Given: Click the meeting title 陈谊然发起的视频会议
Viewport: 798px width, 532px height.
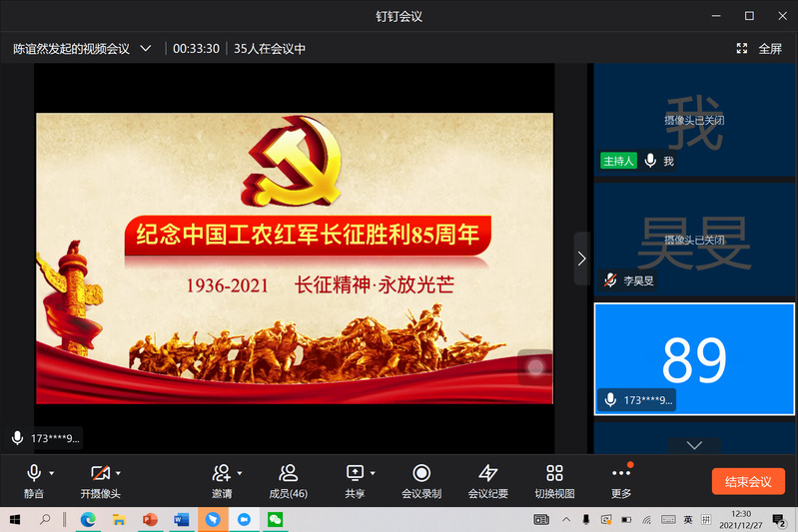Looking at the screenshot, I should (71, 49).
